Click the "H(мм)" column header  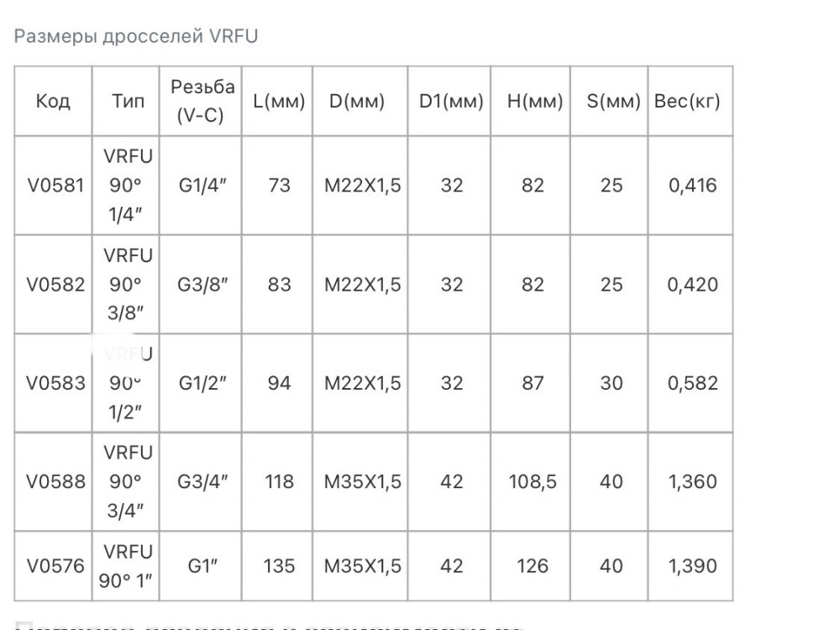click(534, 102)
